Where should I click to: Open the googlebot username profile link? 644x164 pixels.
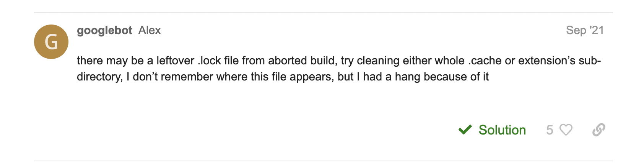pyautogui.click(x=104, y=30)
